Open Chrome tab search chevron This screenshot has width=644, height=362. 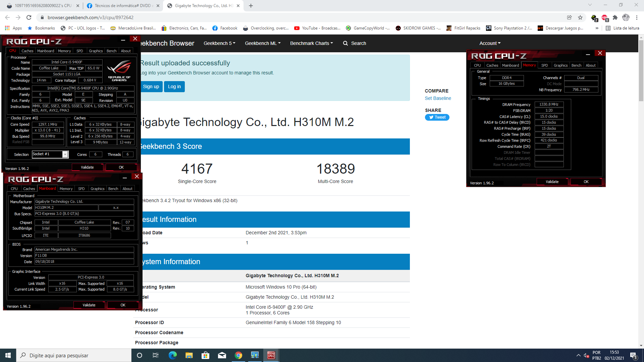590,5
